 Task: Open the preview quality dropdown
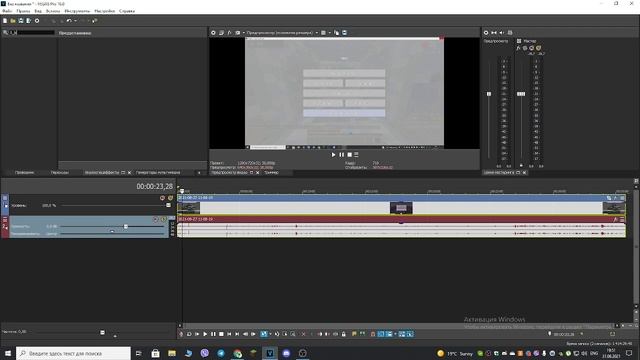coord(281,33)
